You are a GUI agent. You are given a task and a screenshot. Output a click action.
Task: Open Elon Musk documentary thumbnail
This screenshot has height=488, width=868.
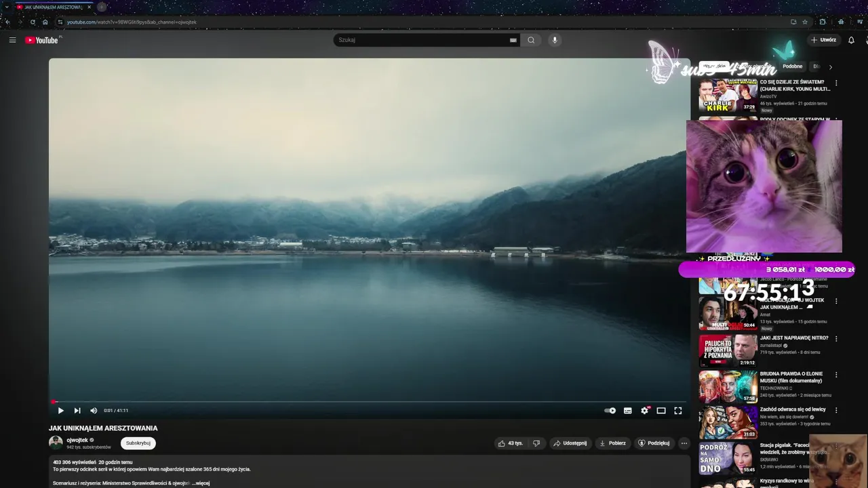click(728, 386)
